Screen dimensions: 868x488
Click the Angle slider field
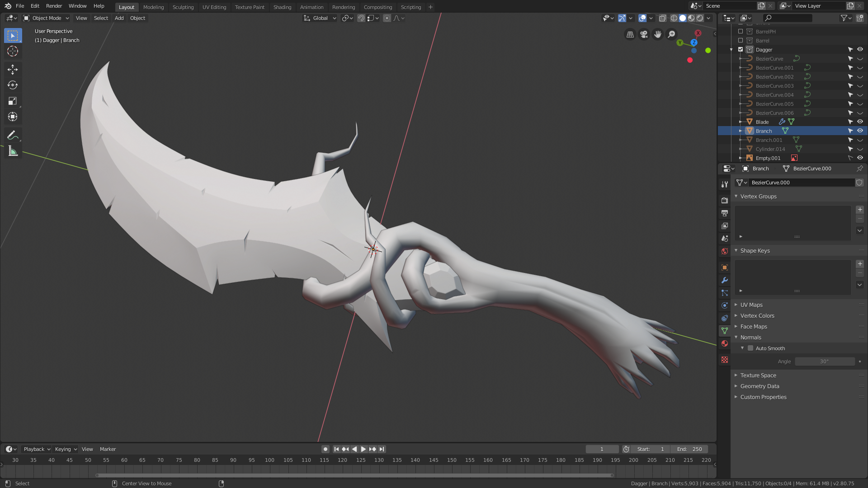[825, 361]
